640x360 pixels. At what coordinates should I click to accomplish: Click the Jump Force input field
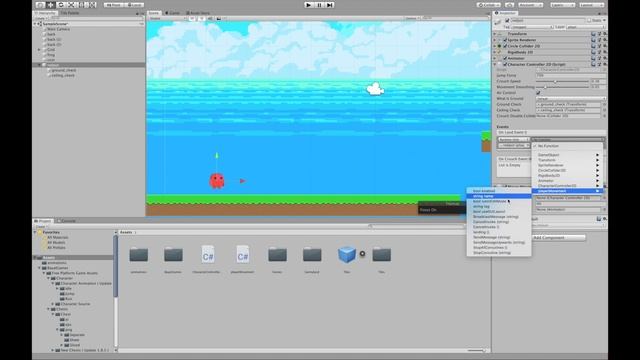(x=571, y=76)
